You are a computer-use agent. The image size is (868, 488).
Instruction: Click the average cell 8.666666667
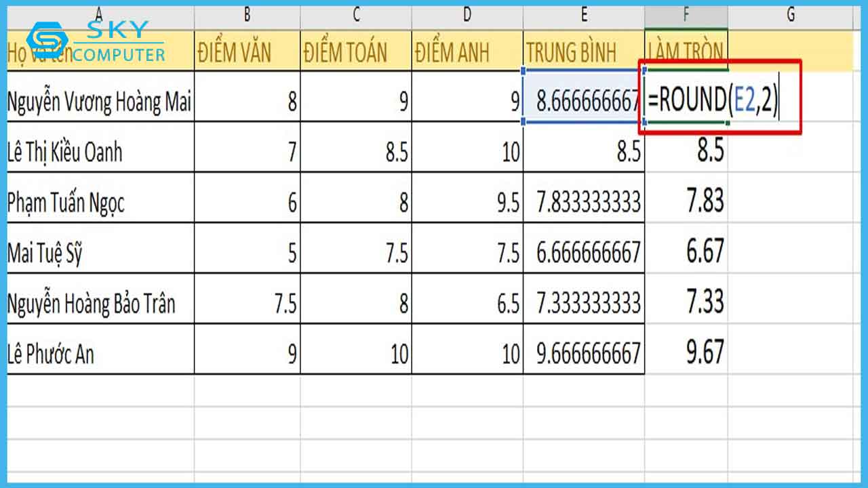pyautogui.click(x=584, y=98)
